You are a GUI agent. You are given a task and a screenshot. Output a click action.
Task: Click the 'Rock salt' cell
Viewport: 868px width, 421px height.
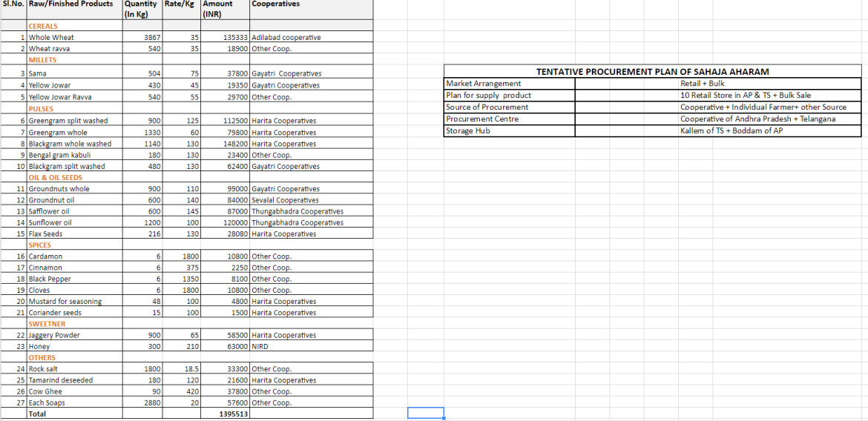click(74, 369)
